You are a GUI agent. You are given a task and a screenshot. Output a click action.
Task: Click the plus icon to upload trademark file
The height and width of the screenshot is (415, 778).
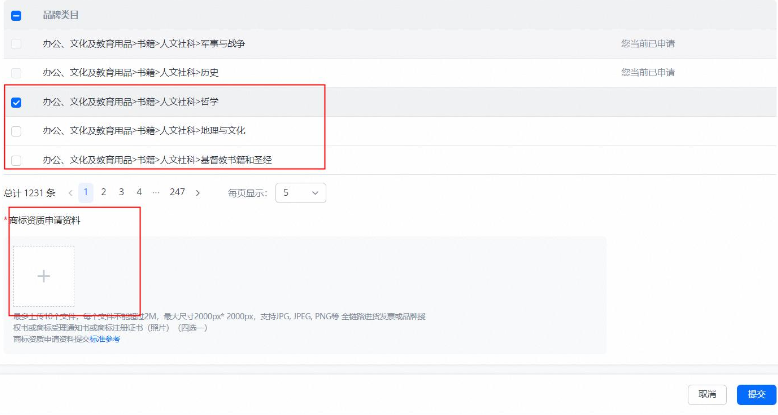point(44,276)
